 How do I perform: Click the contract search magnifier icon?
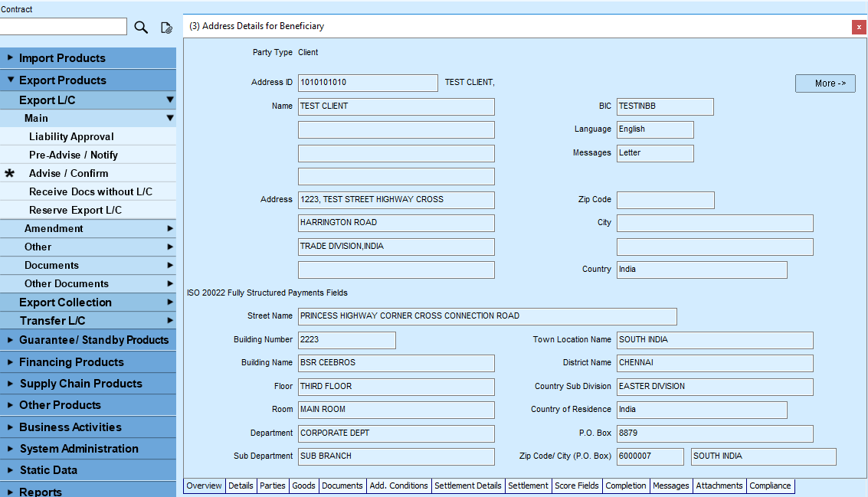[141, 27]
